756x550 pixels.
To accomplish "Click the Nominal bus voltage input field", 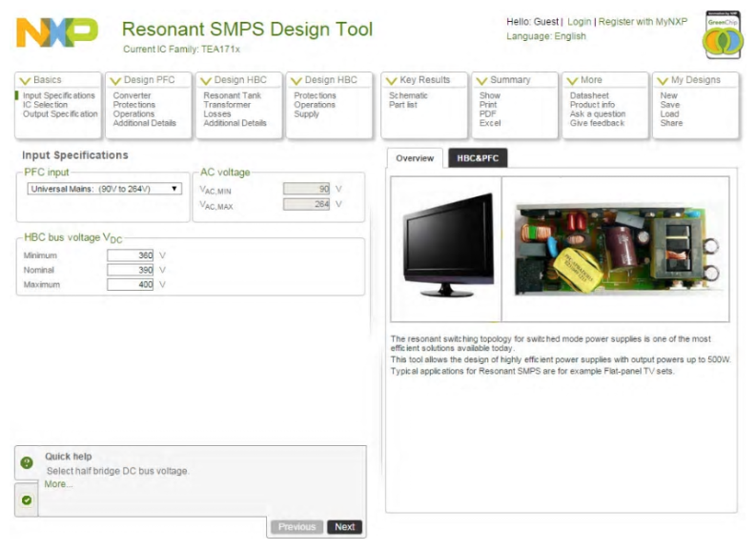I will (x=130, y=270).
